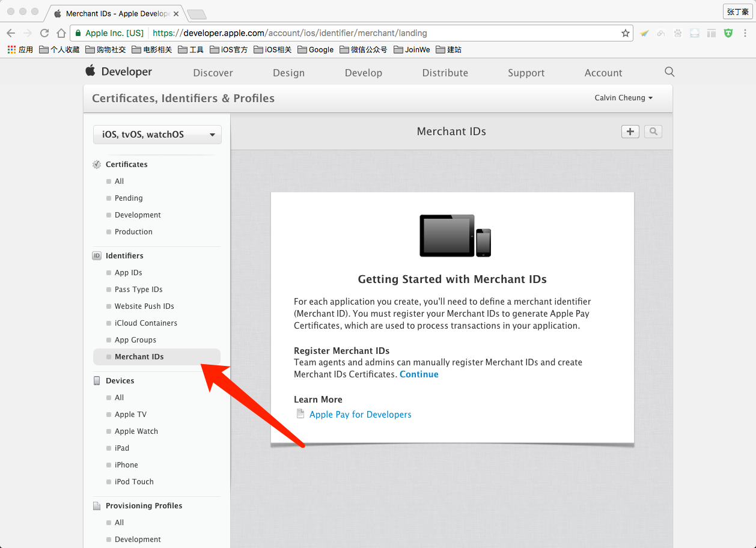
Task: Go back with the browser back arrow
Action: pos(11,33)
